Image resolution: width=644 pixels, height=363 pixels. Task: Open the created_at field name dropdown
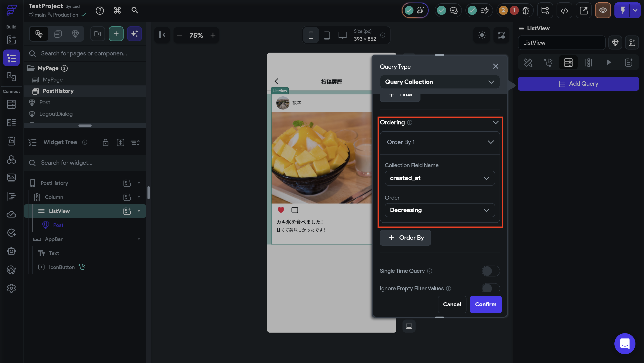pyautogui.click(x=440, y=178)
